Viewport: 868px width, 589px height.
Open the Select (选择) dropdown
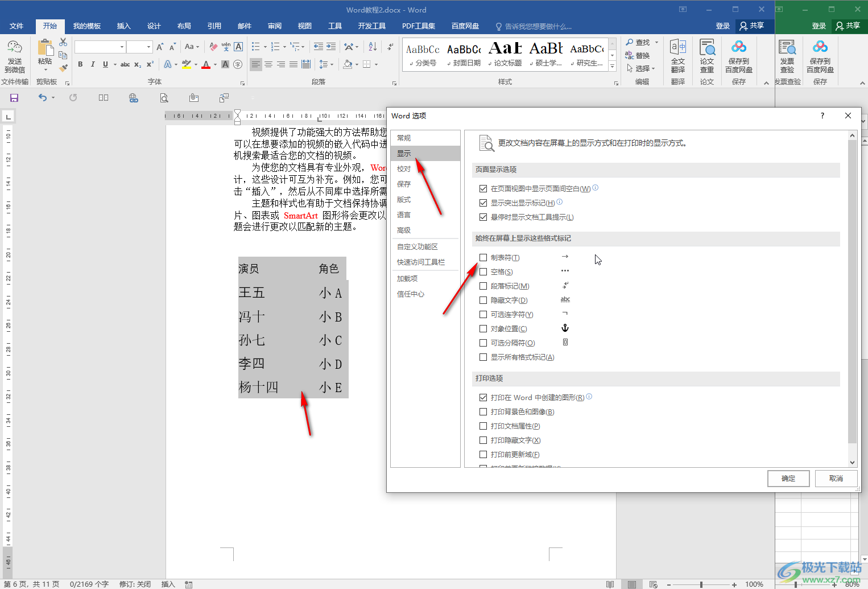pyautogui.click(x=642, y=68)
